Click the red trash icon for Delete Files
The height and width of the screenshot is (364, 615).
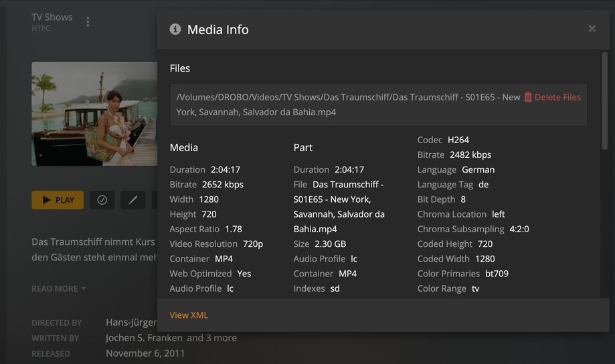tap(527, 97)
